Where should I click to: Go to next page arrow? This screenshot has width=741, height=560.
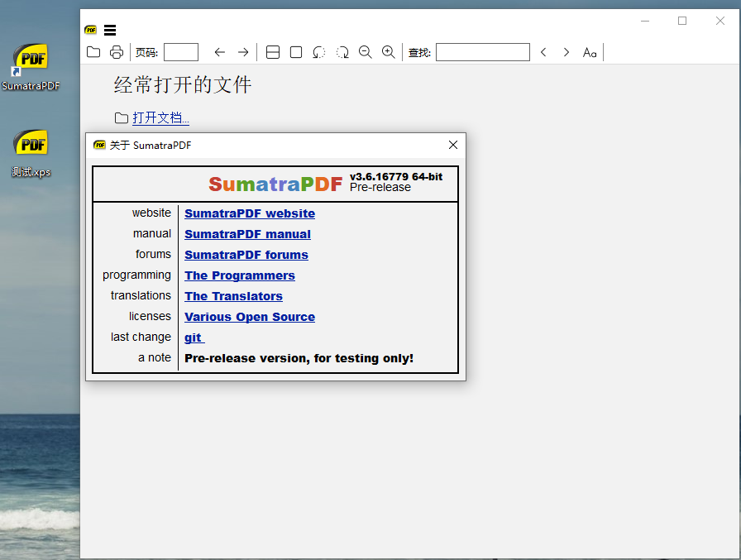click(243, 52)
